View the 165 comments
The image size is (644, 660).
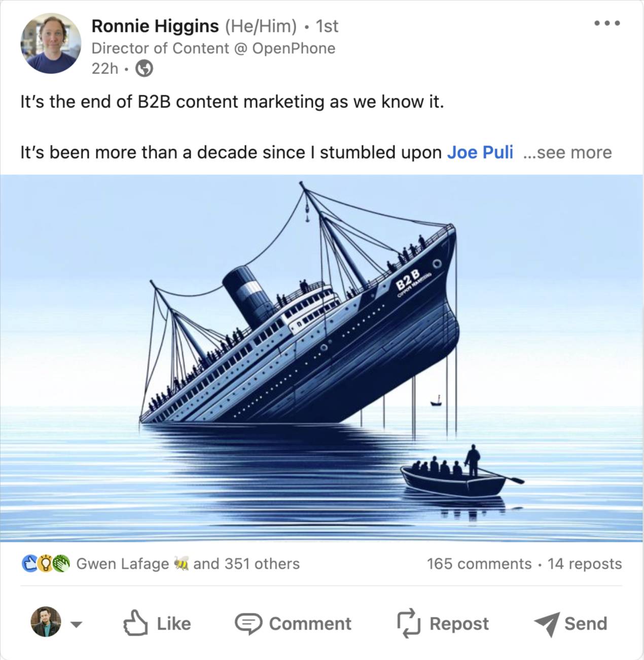(x=479, y=564)
